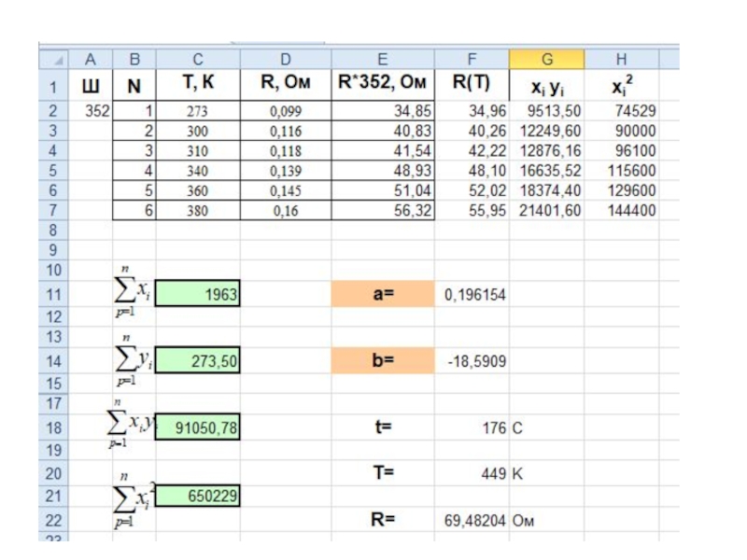Select column G header

click(547, 60)
